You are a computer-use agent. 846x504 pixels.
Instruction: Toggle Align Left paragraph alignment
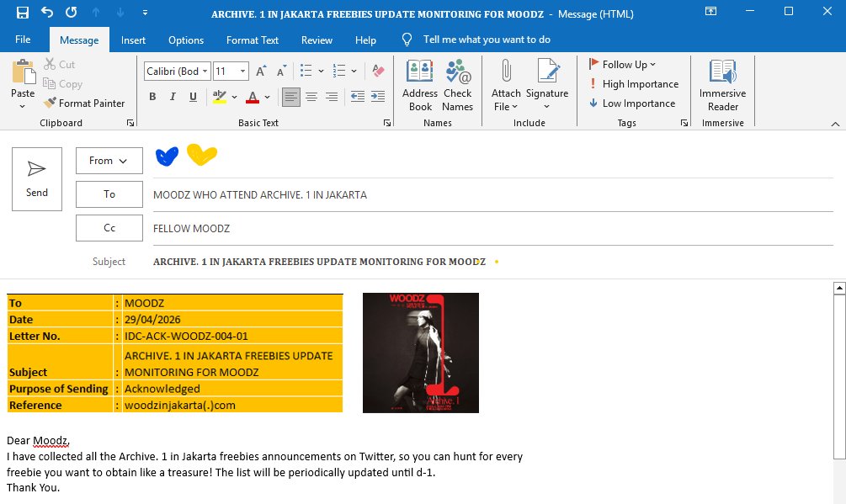tap(290, 97)
